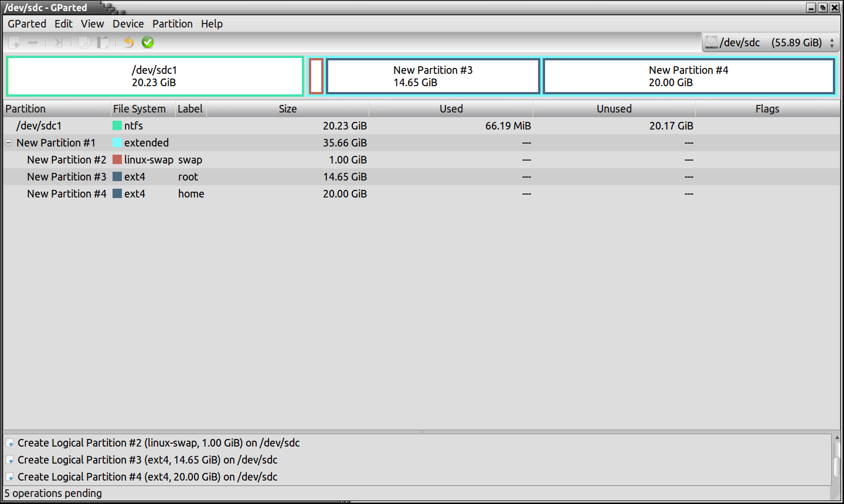This screenshot has height=504, width=844.
Task: Click the Paste partition toolbar icon
Action: click(103, 42)
